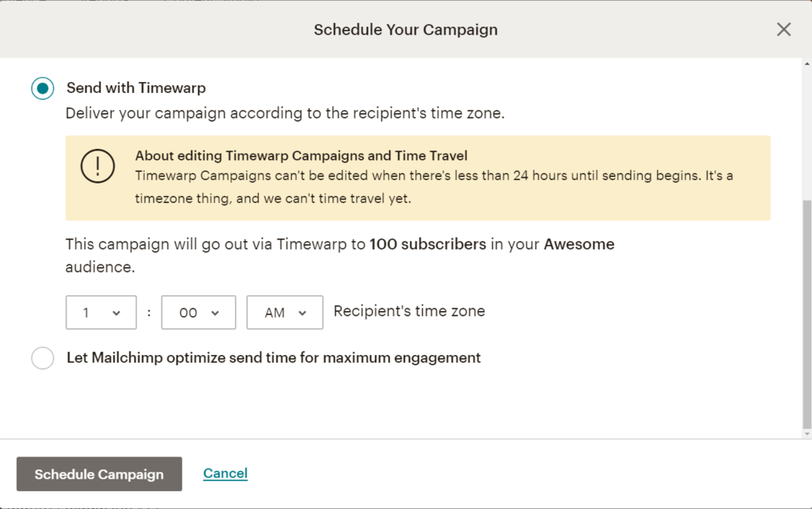
Task: Click the "Schedule Your Campaign" dialog title
Action: (x=405, y=30)
